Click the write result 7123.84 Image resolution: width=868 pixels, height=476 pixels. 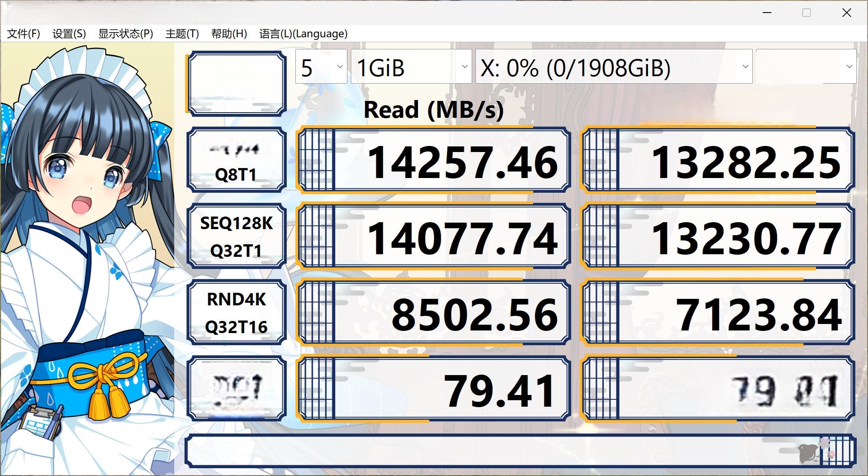tap(719, 313)
